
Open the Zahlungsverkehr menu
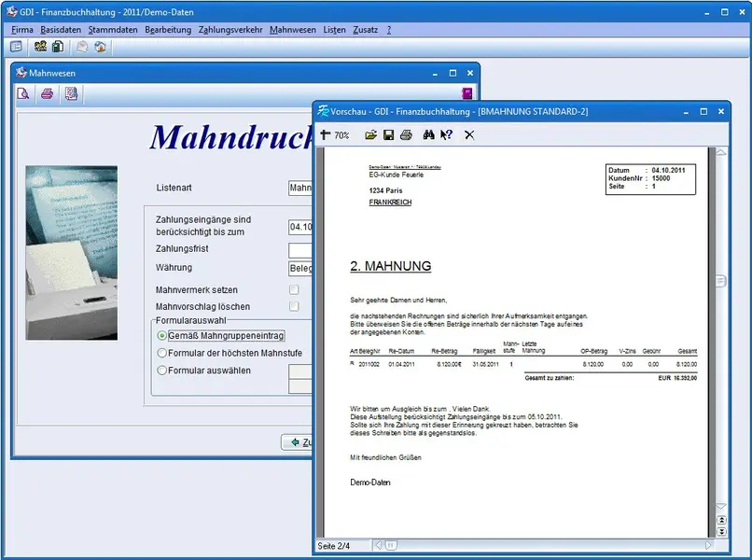pos(230,30)
